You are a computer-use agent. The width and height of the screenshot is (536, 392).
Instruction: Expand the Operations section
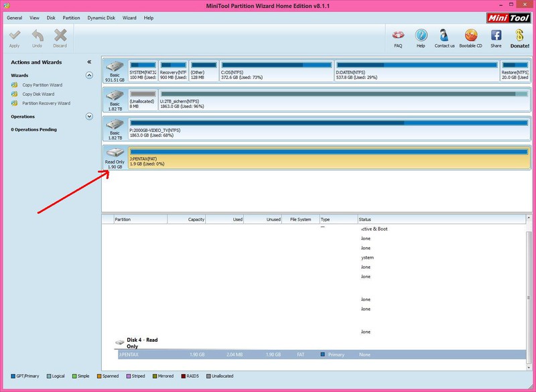coord(89,117)
